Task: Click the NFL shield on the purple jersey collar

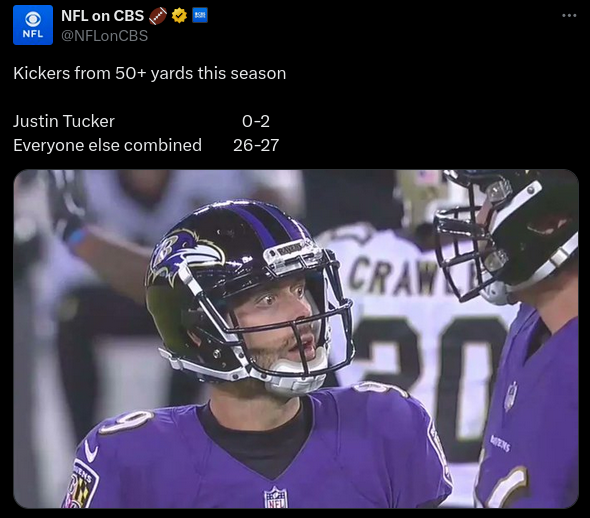Action: click(276, 498)
